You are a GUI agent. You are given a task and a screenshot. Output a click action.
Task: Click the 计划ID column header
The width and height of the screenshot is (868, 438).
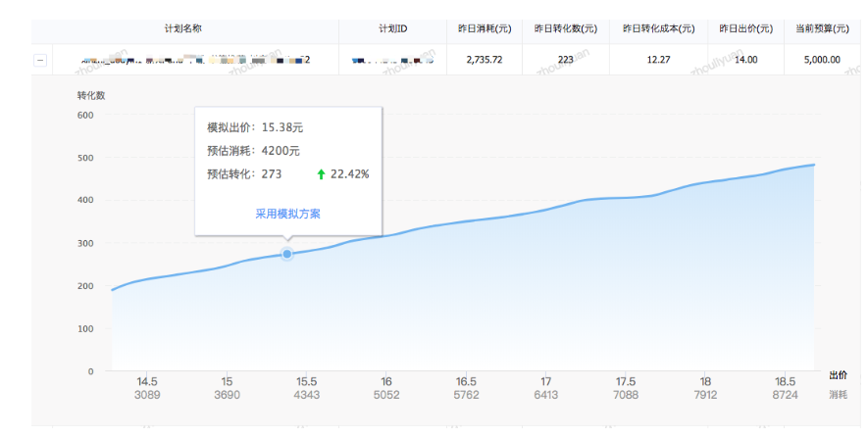pyautogui.click(x=393, y=28)
